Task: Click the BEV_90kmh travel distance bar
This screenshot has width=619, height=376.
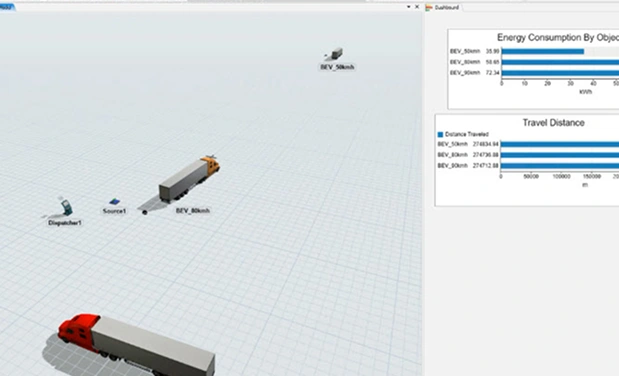Action: pyautogui.click(x=560, y=165)
